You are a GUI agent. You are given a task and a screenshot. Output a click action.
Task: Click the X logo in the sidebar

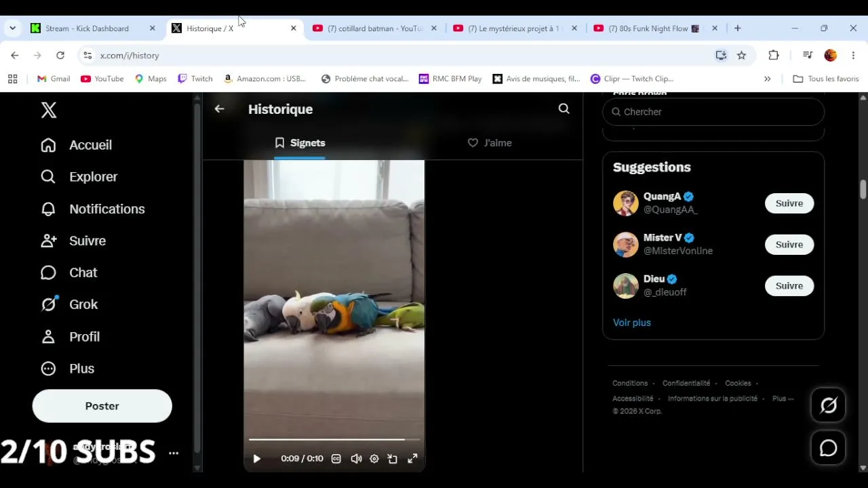[49, 110]
